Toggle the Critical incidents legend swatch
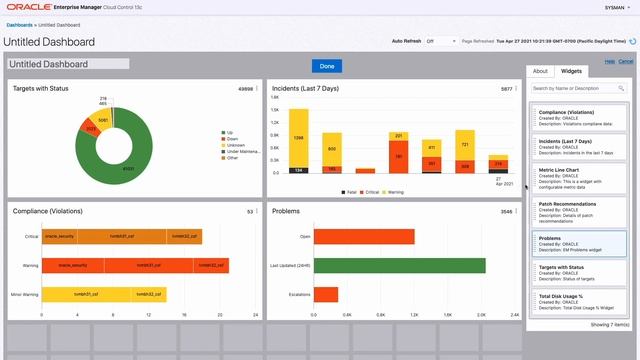This screenshot has width=640, height=360. pos(362,192)
